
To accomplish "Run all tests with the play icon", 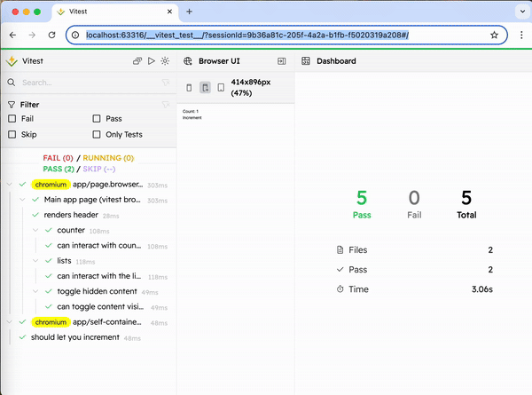I will [152, 61].
